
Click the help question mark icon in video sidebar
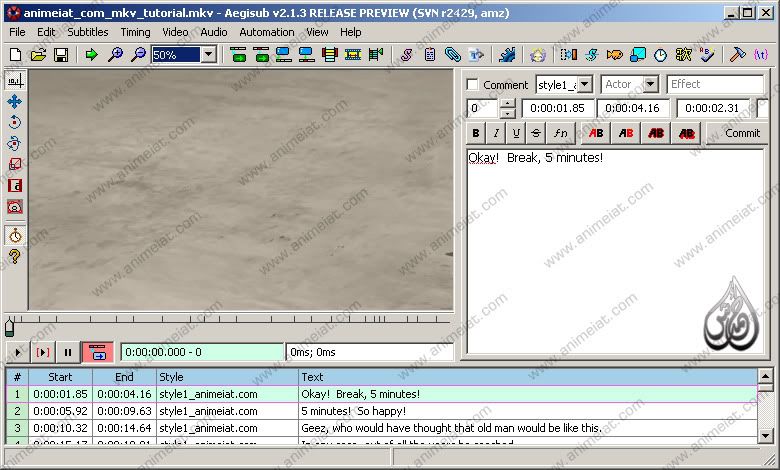point(14,257)
